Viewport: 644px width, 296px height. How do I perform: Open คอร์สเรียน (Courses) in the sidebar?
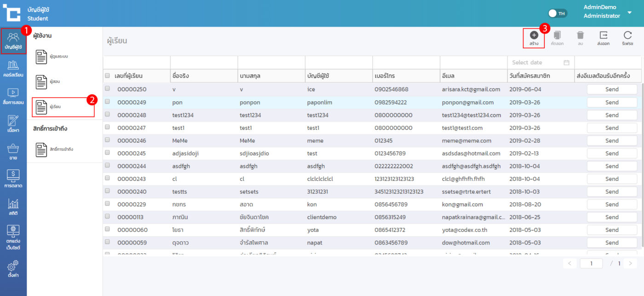click(13, 69)
